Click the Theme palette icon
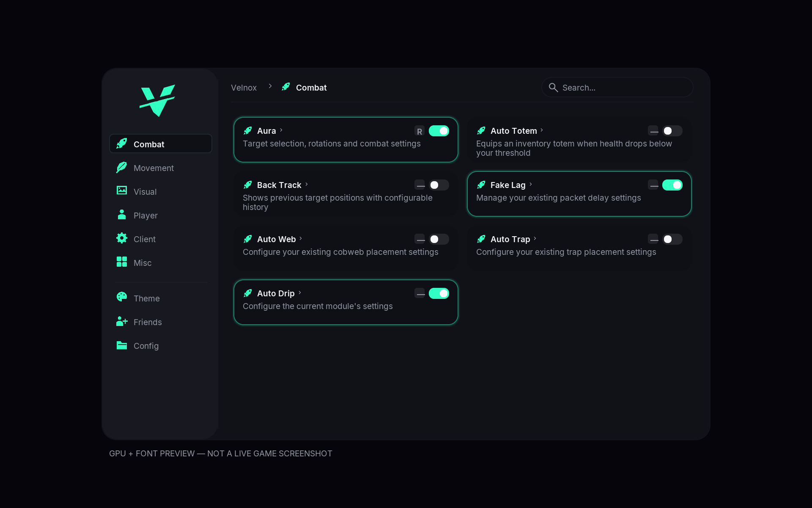 tap(122, 297)
